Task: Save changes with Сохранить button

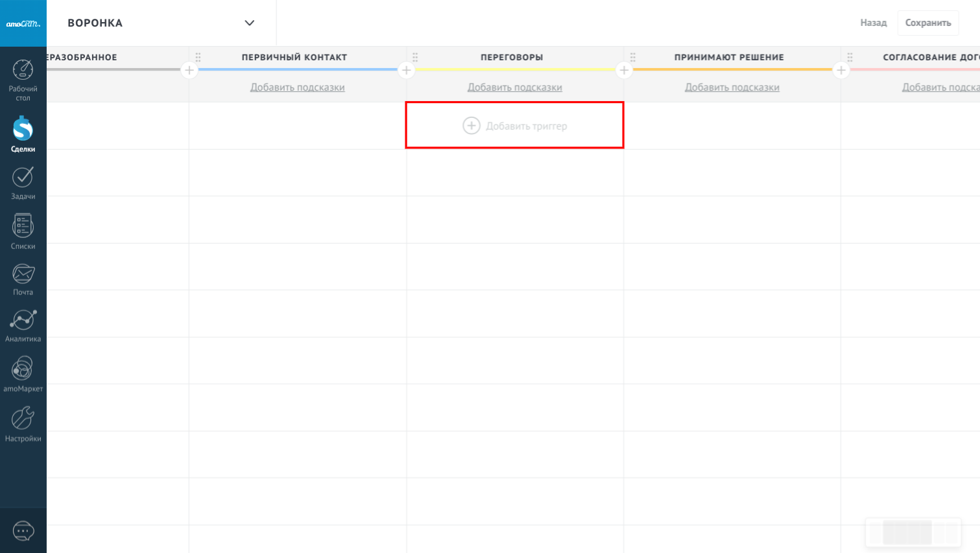Action: coord(927,23)
